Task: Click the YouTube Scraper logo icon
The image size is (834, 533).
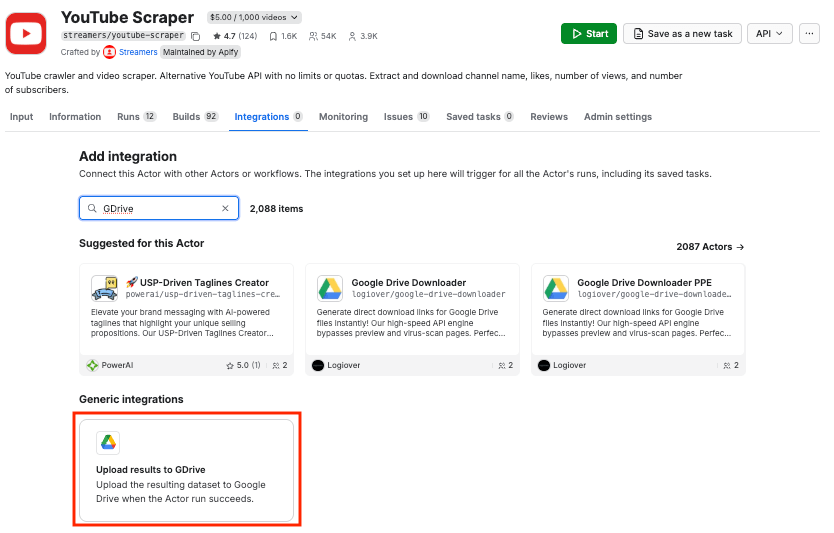Action: click(x=26, y=34)
